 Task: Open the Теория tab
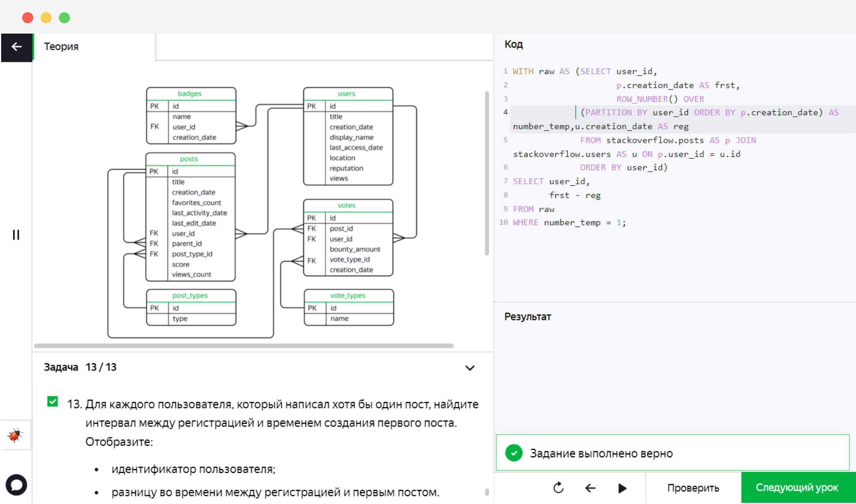tap(61, 47)
